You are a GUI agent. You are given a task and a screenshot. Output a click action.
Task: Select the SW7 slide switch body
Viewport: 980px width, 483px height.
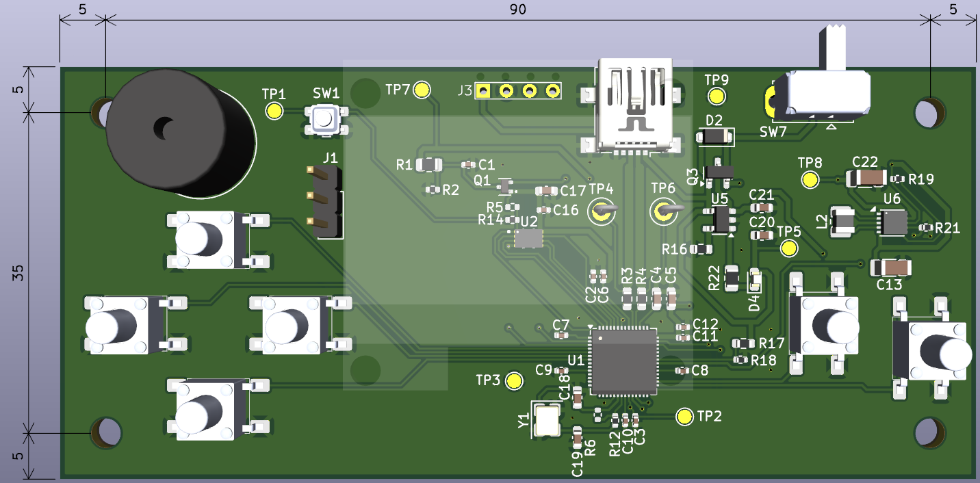click(x=828, y=94)
